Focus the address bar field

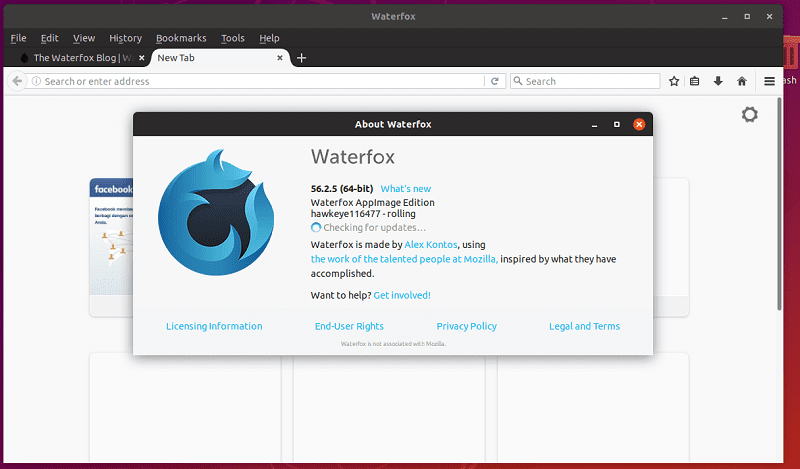pyautogui.click(x=263, y=81)
